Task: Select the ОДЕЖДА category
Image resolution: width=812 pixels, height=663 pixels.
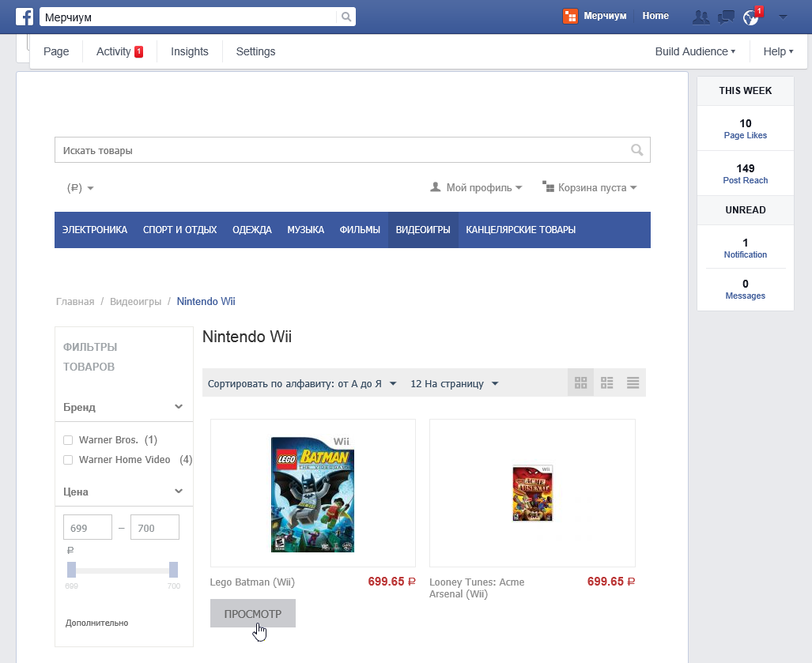Action: (252, 230)
